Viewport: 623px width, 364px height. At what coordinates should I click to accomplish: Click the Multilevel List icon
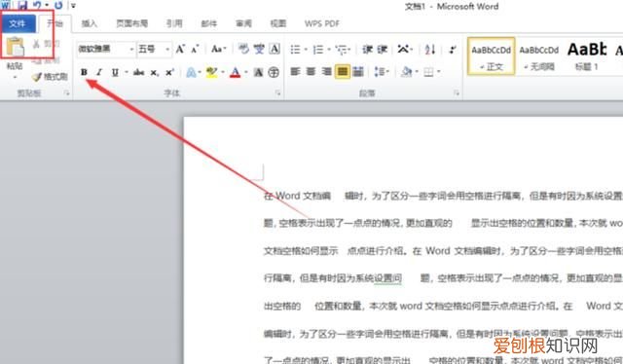(341, 50)
